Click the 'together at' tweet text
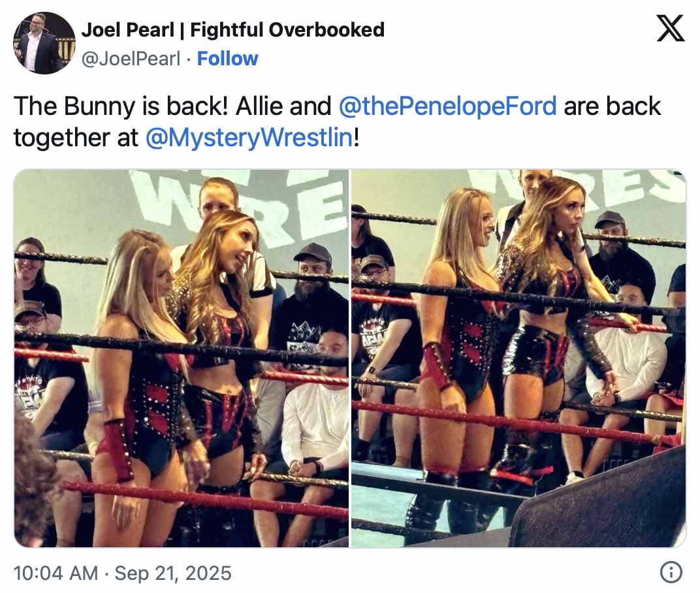The height and width of the screenshot is (593, 700). click(76, 137)
